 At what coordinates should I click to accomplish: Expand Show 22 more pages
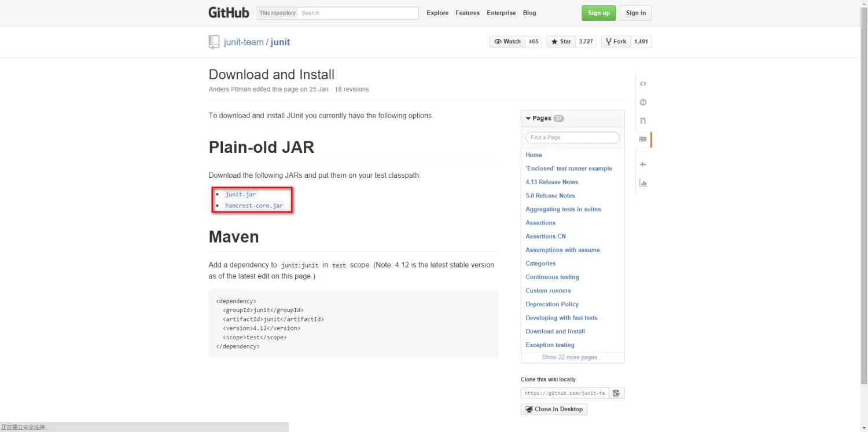[572, 357]
